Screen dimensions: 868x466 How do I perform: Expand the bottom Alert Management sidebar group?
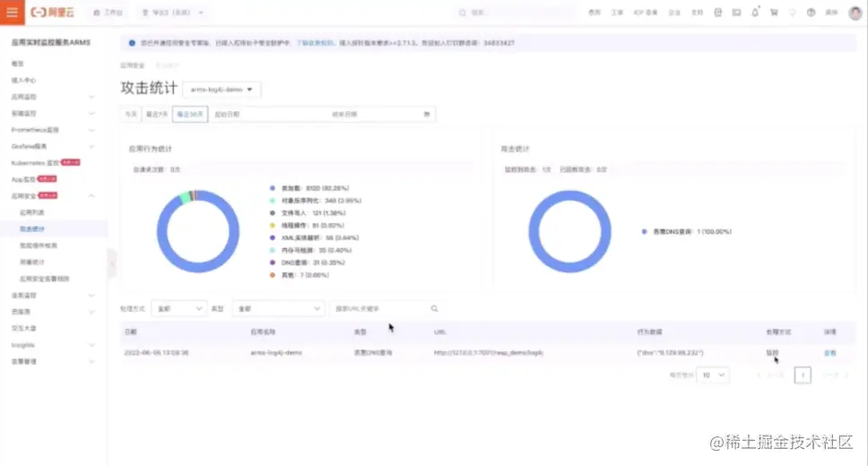pos(53,361)
